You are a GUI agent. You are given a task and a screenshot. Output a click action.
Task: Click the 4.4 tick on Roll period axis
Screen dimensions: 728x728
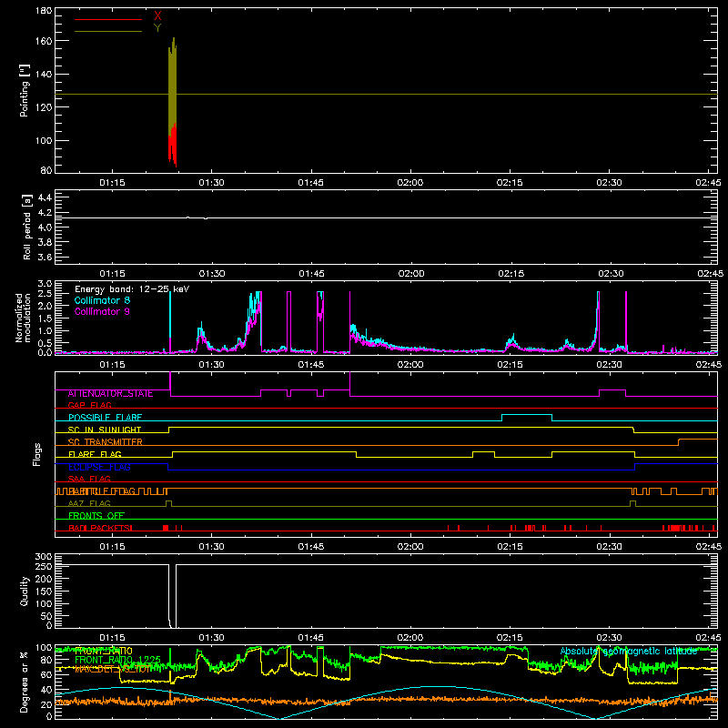tap(45, 197)
